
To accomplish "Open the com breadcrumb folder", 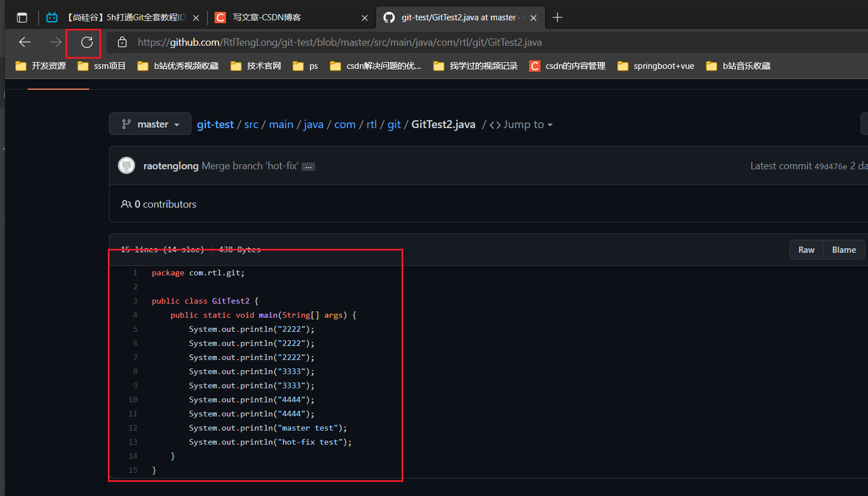I will coord(345,124).
